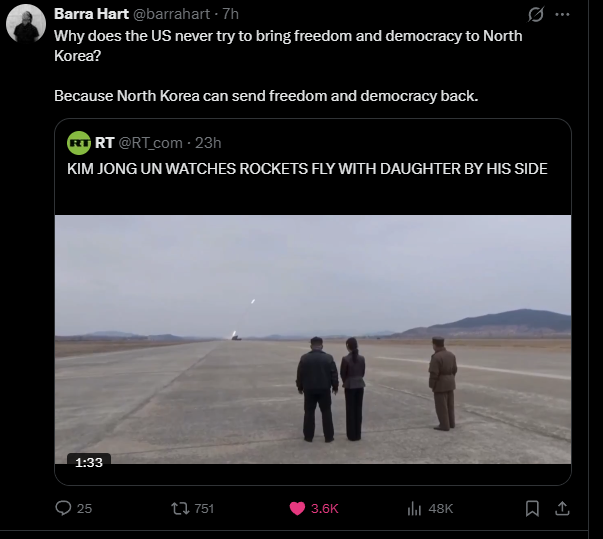Viewport: 603px width, 539px height.
Task: Click the 1:33 video duration badge
Action: click(89, 462)
